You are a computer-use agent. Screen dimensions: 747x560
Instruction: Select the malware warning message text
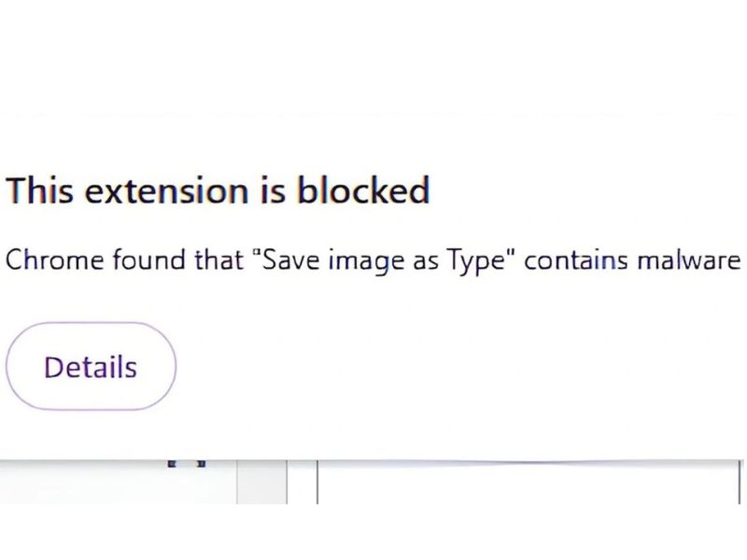pos(372,259)
